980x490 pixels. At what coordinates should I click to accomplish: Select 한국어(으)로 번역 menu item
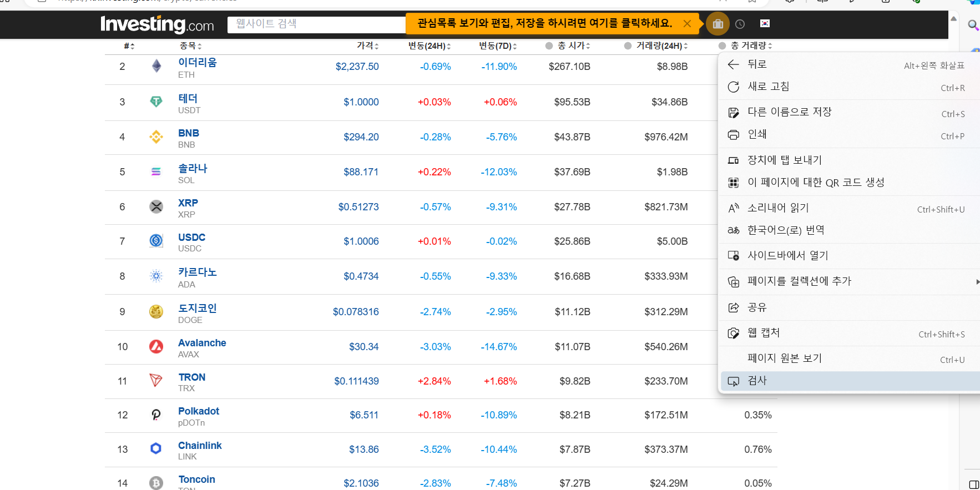(x=849, y=230)
